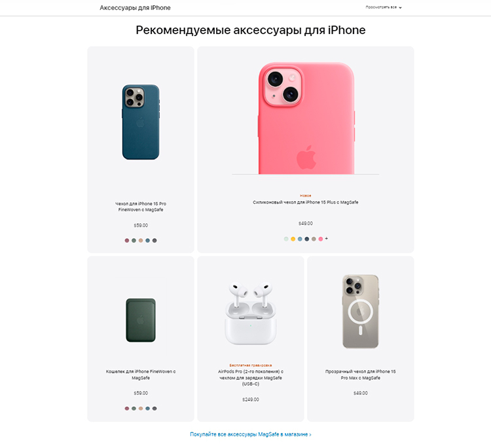Open the AirPods Pro (2-го поколения) title link
The image size is (491, 448).
coord(251,377)
